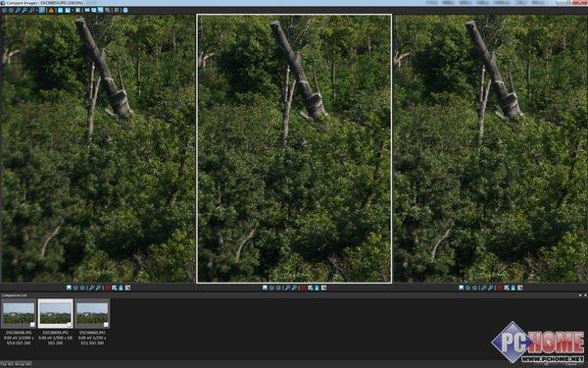The width and height of the screenshot is (588, 368).
Task: Click the exposure warning triangle icon in top toolbar
Action: coord(51,11)
